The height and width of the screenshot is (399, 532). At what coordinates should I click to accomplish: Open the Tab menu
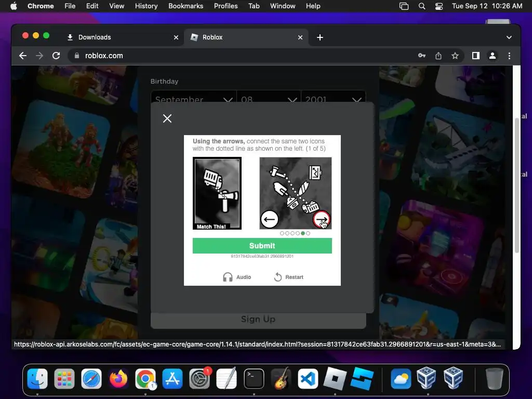click(x=254, y=6)
